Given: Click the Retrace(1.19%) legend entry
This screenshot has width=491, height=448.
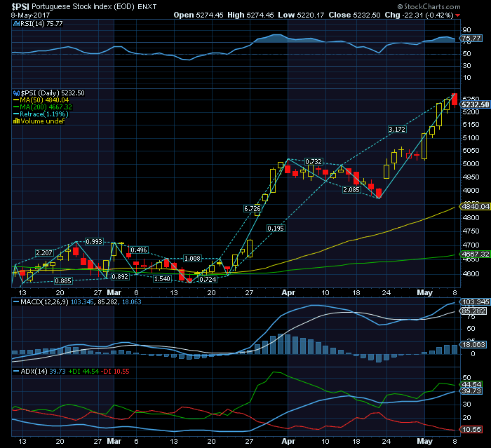Looking at the screenshot, I should coord(45,114).
